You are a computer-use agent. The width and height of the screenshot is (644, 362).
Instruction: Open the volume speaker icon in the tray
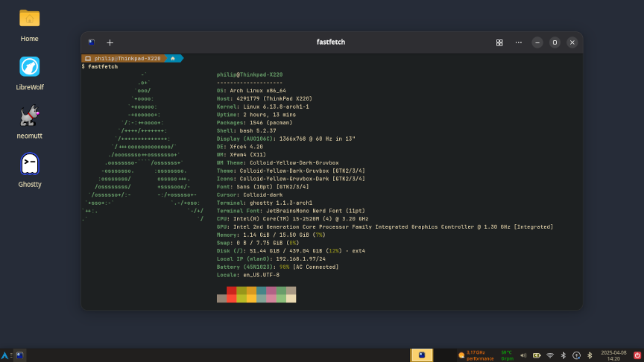coord(523,355)
